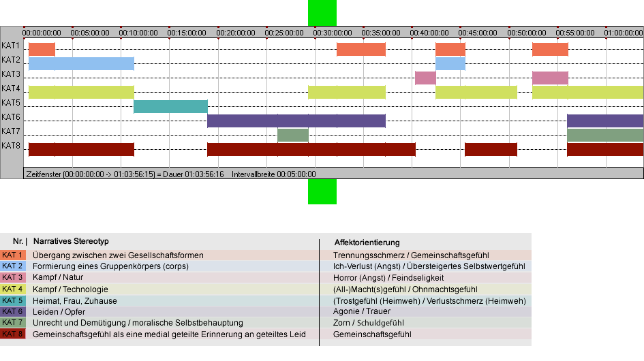Screen dimensions: 644x361
Task: Select the pink KAT3 segment near 00:40:00:00
Action: pyautogui.click(x=425, y=78)
